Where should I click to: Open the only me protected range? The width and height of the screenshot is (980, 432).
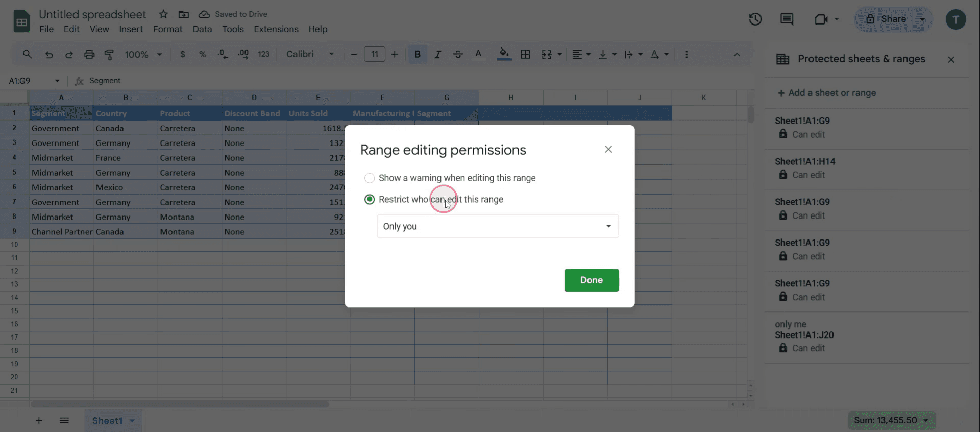pos(867,337)
